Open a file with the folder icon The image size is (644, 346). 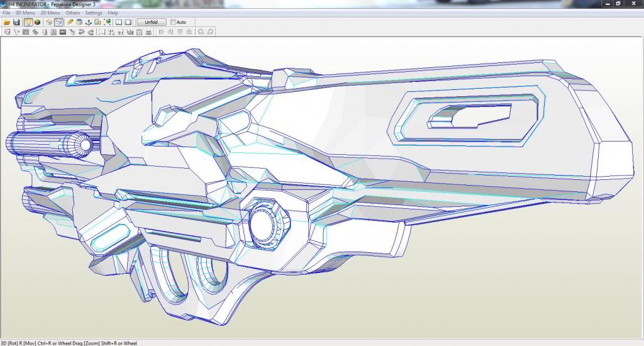pos(7,22)
